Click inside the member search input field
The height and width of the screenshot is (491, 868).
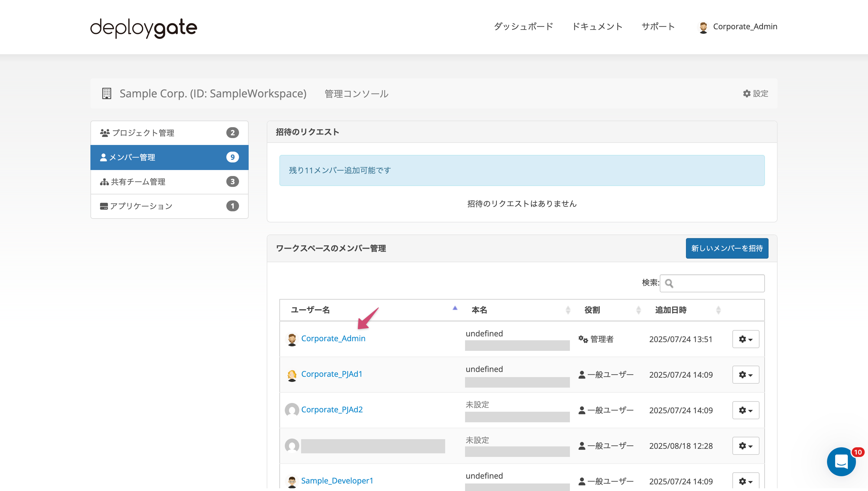click(x=712, y=283)
